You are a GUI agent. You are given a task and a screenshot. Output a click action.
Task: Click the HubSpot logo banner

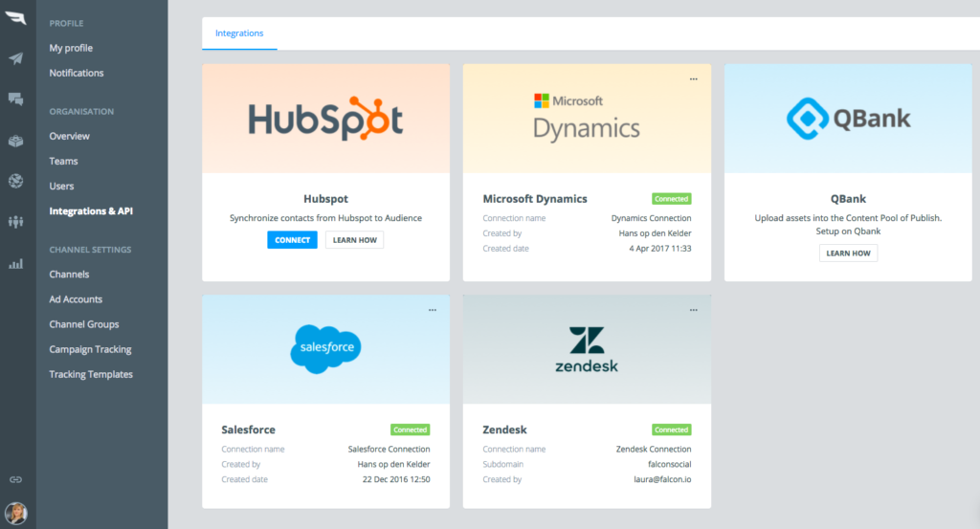[x=325, y=119]
